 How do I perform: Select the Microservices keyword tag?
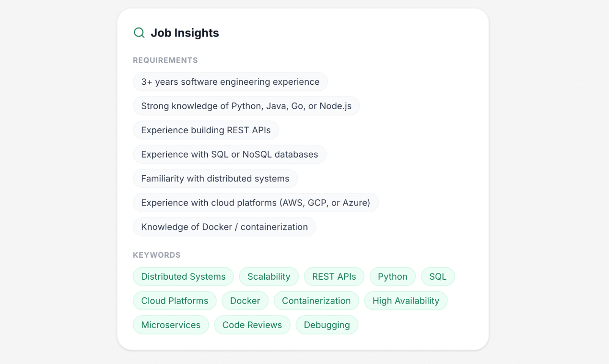tap(171, 325)
